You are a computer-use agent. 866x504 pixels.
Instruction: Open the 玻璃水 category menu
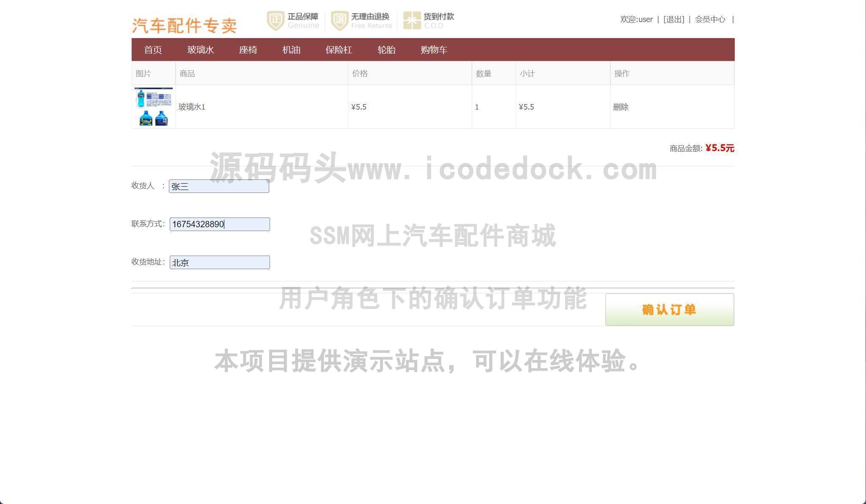pyautogui.click(x=200, y=50)
